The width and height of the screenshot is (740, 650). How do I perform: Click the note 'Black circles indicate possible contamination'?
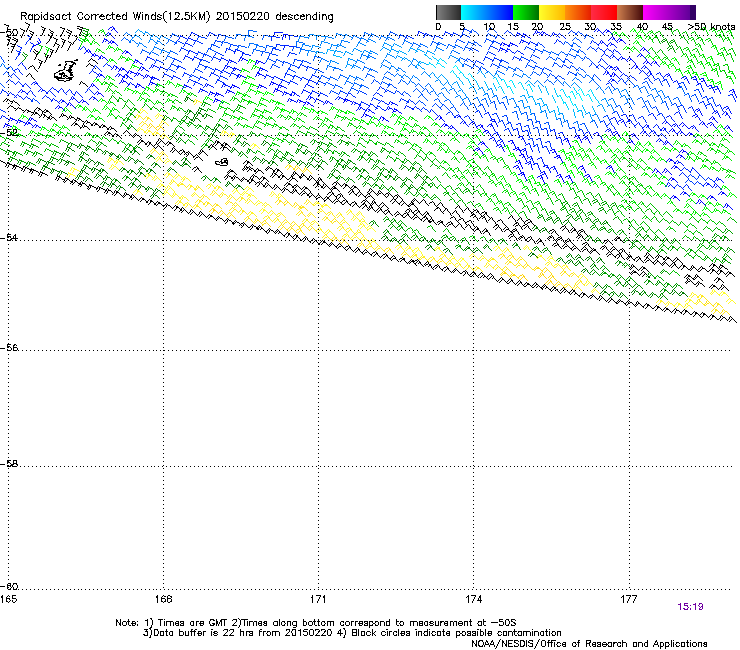coord(456,633)
